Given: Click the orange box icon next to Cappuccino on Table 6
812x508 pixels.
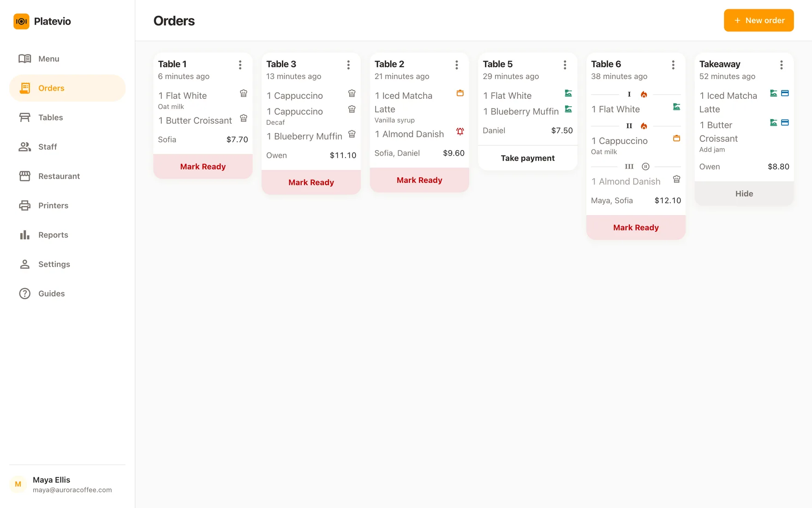Looking at the screenshot, I should (677, 139).
